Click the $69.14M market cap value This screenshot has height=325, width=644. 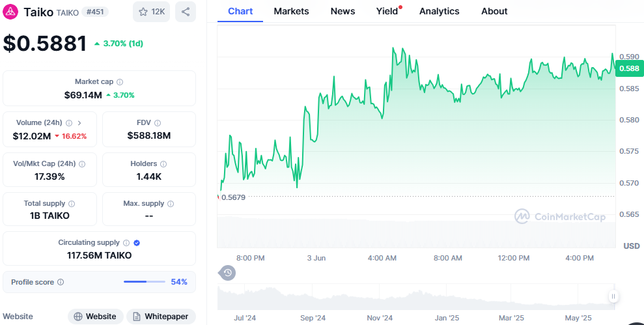tap(83, 95)
